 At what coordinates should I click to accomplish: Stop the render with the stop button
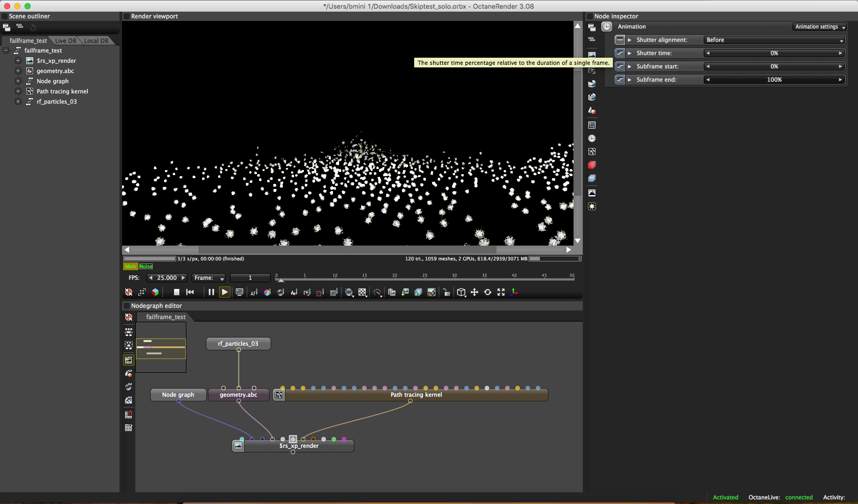pyautogui.click(x=177, y=292)
